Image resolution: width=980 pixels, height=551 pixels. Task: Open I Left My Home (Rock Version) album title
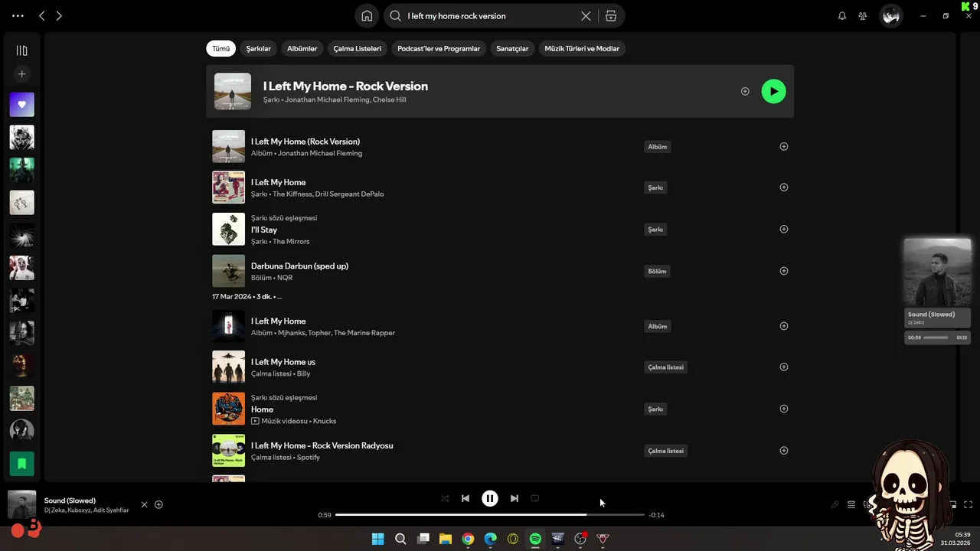[x=305, y=142]
